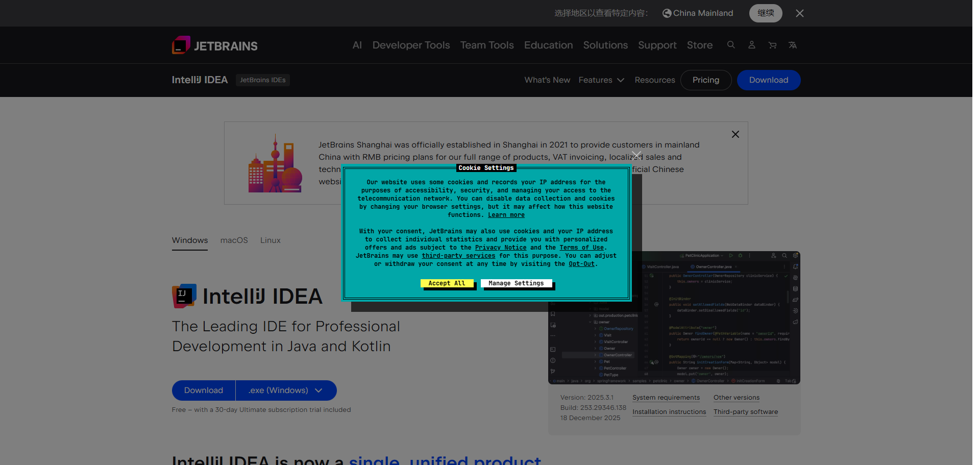The width and height of the screenshot is (980, 465).
Task: Switch to the Linux tab
Action: (x=271, y=240)
